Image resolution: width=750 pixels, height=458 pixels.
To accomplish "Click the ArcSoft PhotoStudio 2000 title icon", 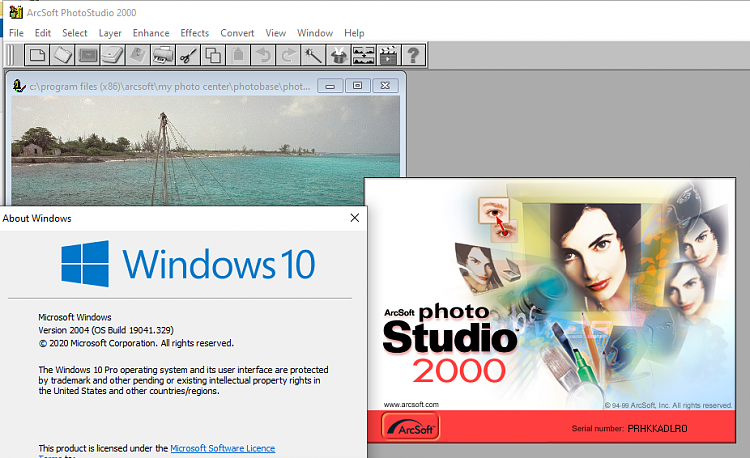I will pos(16,12).
